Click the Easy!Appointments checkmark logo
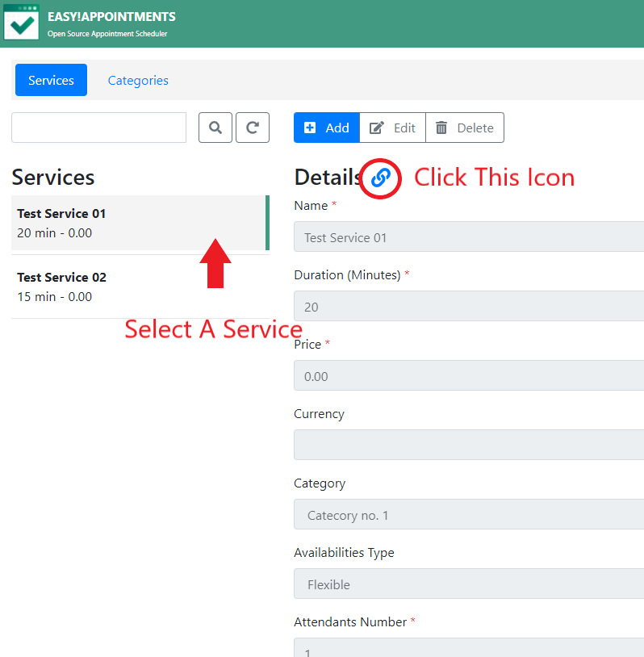644x657 pixels. tap(21, 23)
